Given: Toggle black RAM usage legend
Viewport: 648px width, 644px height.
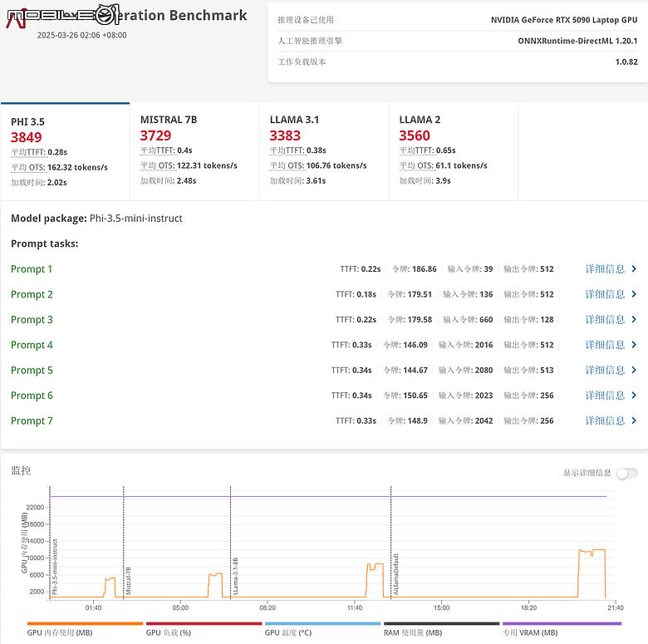Looking at the screenshot, I should [441, 629].
